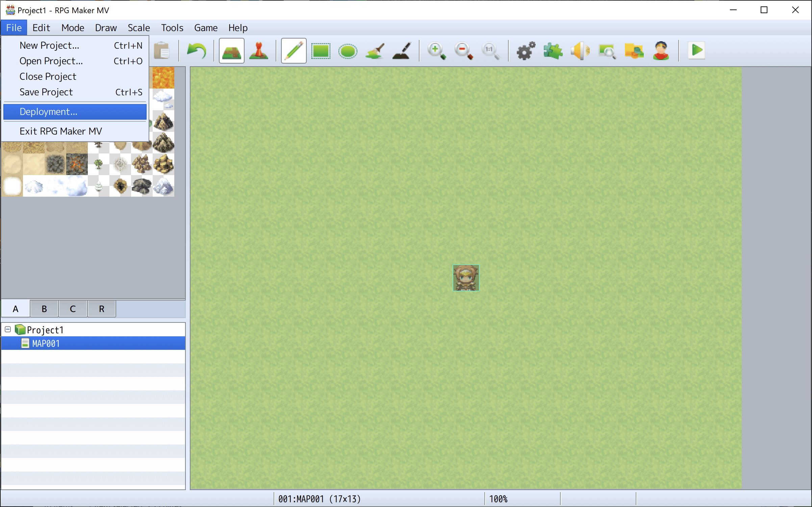Click the Zoom In magnifier icon
Screen dimensions: 812x507
[x=437, y=51]
